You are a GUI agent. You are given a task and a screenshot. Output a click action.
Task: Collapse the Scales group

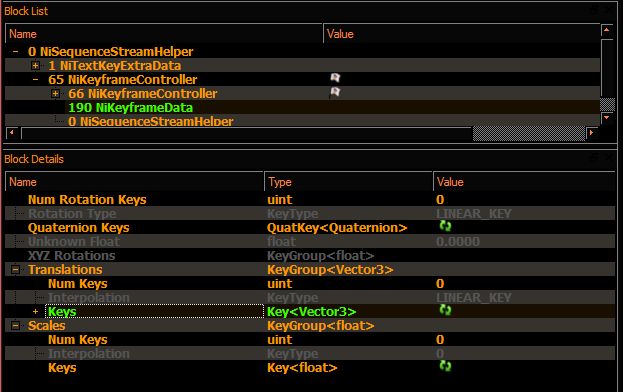[x=15, y=326]
